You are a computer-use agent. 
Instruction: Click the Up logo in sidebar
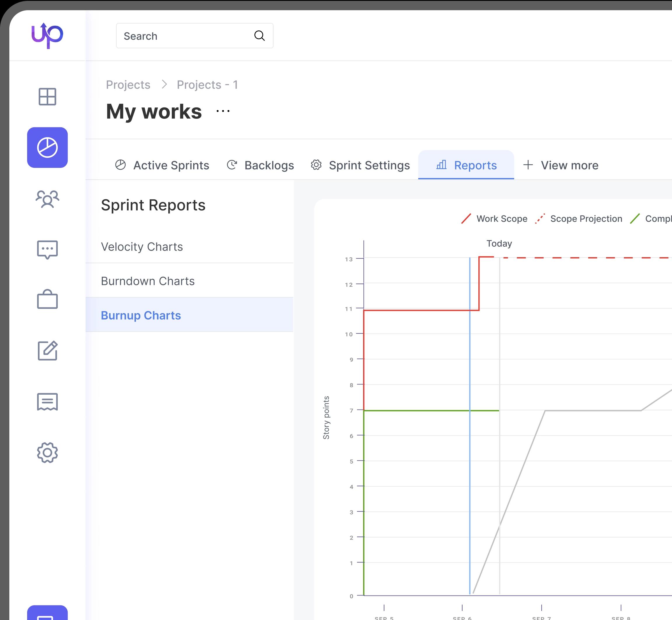(x=47, y=36)
